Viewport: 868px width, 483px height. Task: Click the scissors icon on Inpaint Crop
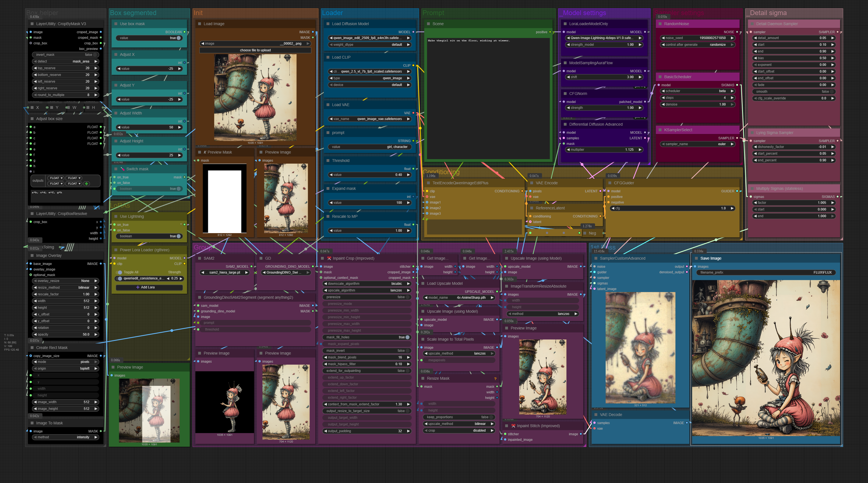329,259
